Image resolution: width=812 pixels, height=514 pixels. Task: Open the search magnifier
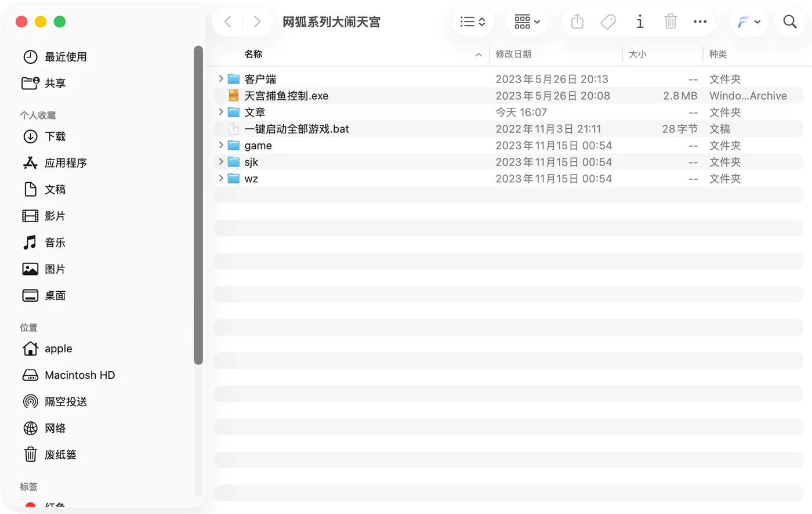click(790, 22)
